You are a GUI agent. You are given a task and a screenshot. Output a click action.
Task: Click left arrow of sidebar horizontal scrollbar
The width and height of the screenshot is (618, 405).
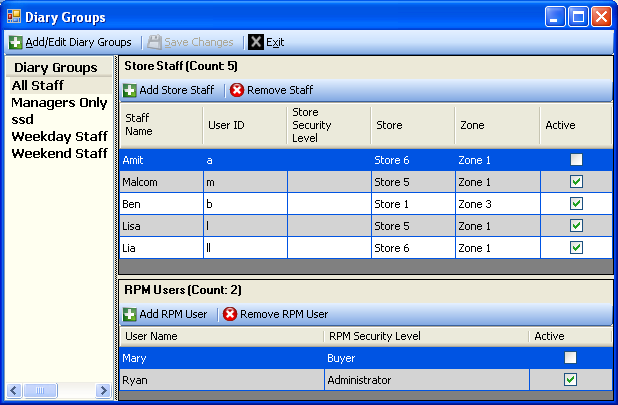(13, 390)
